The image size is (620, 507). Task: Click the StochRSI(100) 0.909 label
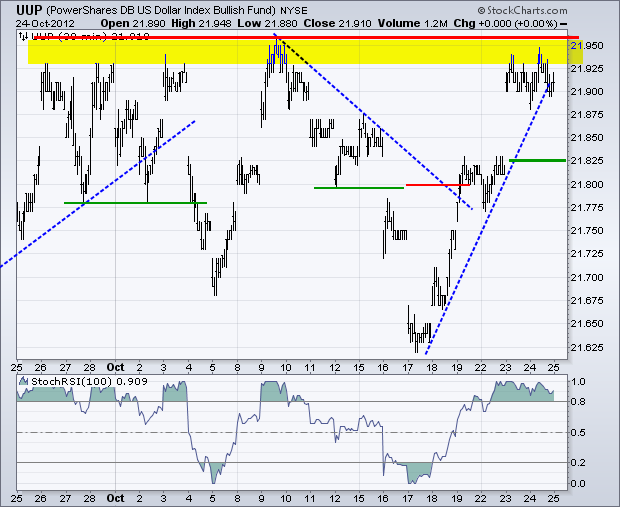(x=89, y=381)
